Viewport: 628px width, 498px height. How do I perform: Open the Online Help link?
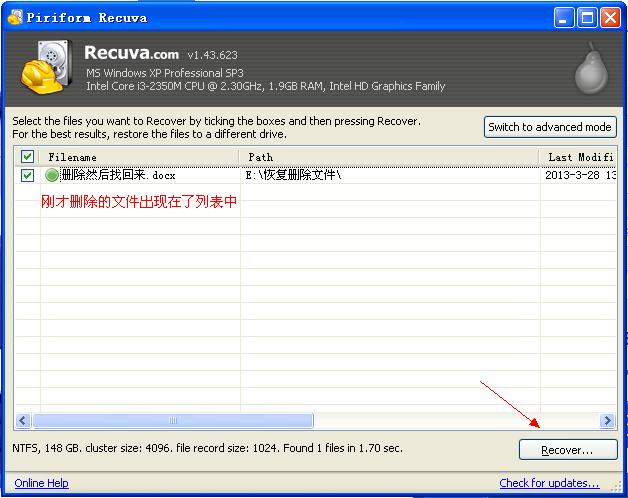coord(42,483)
